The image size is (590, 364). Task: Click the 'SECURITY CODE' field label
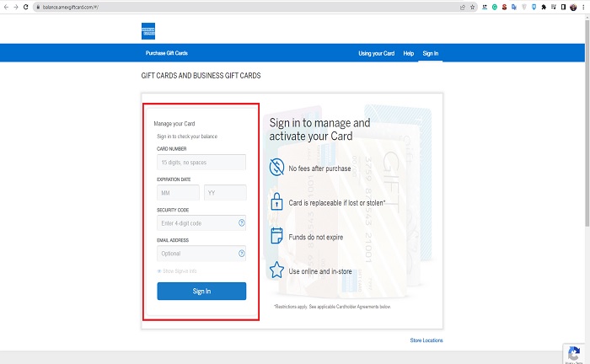173,210
